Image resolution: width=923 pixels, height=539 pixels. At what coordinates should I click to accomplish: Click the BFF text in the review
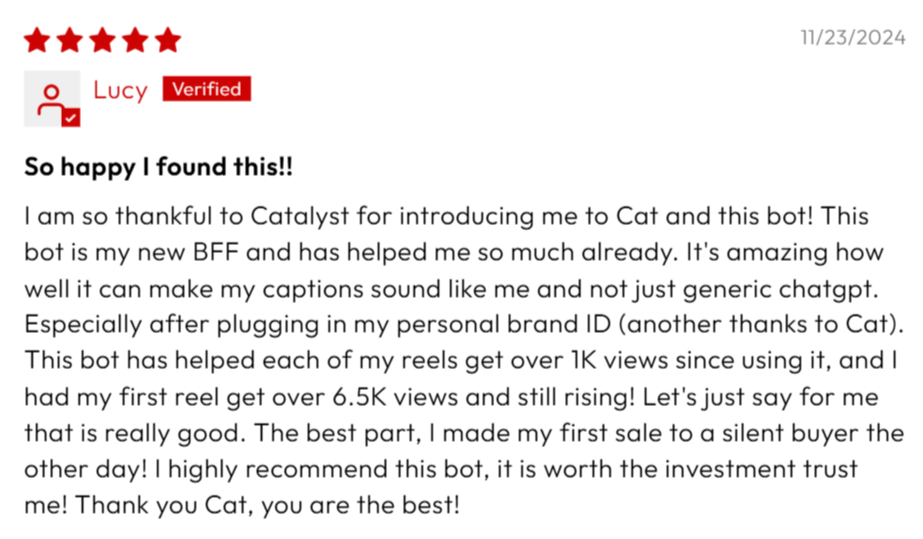click(x=215, y=252)
